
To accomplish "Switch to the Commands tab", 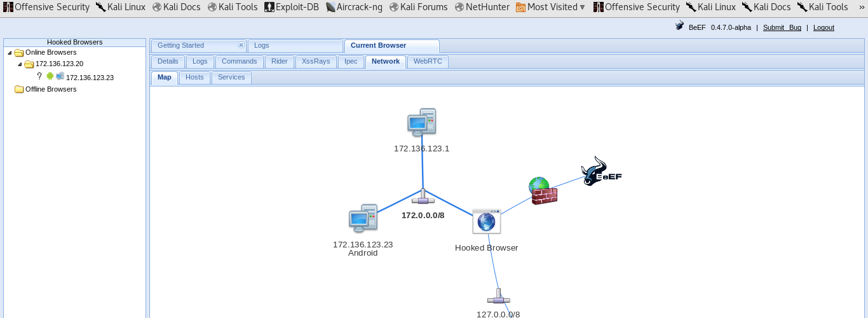I will [x=239, y=62].
